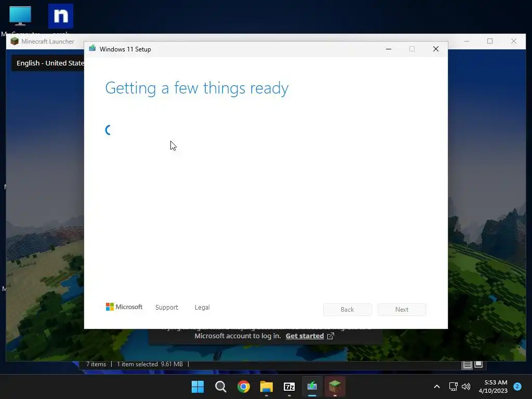
Task: Open the Support link
Action: pyautogui.click(x=167, y=308)
